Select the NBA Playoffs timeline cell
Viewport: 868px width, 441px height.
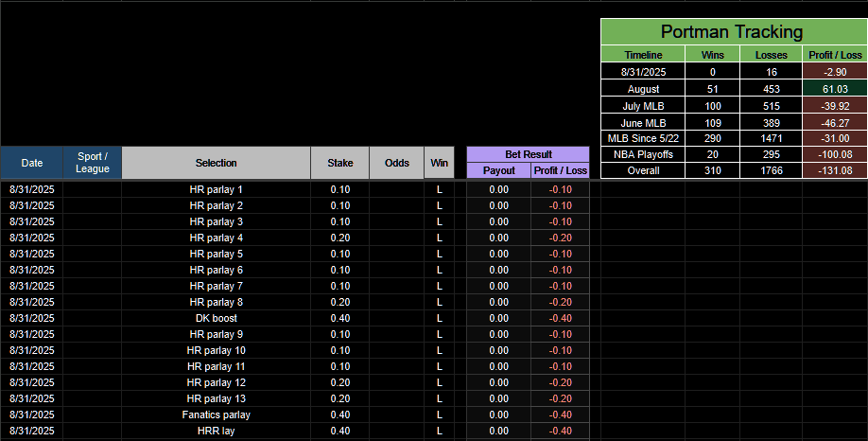[x=643, y=154]
